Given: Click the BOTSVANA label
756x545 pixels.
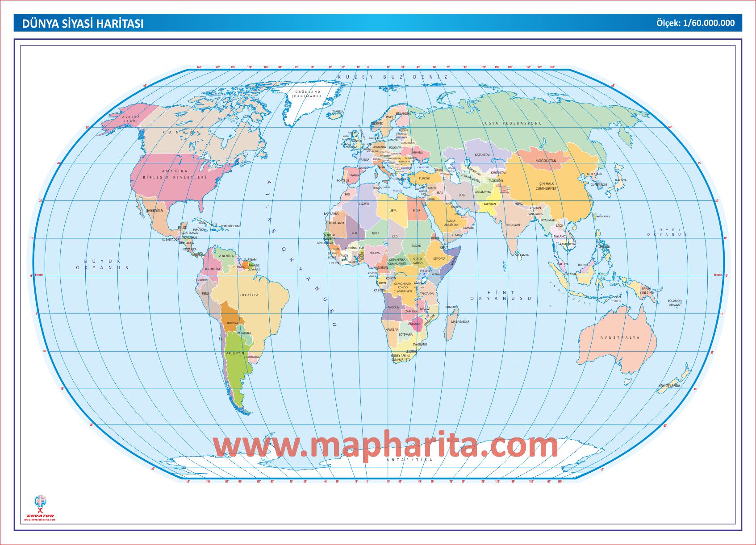Looking at the screenshot, I should [x=405, y=334].
